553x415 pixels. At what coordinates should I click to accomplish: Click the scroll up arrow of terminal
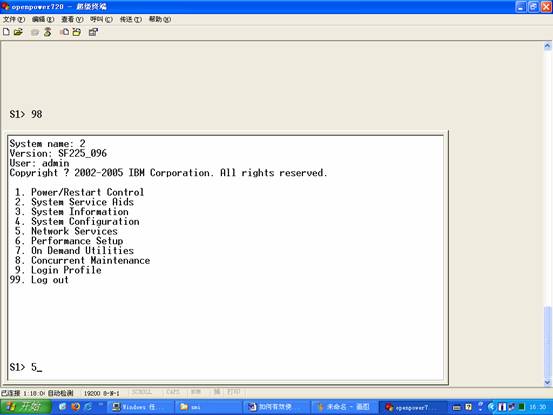[547, 46]
